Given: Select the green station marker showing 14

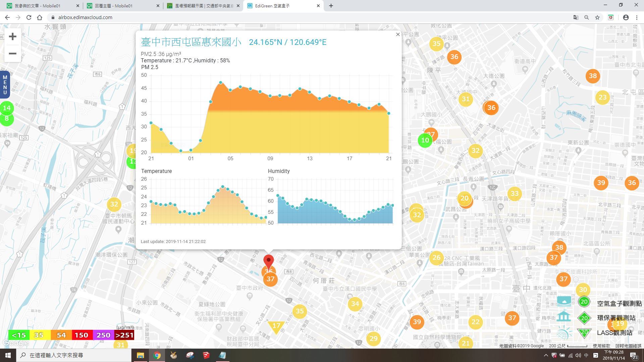Looking at the screenshot, I should [7, 108].
